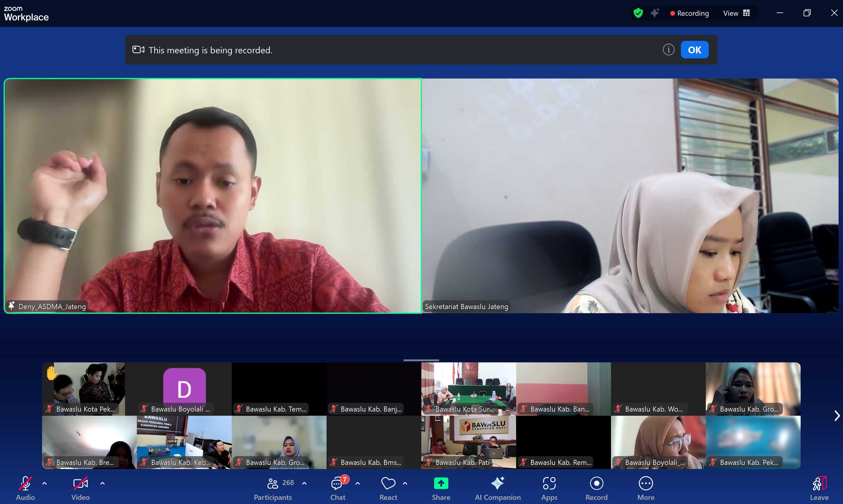Click the pin icon beside Deny_ASDMA_Jateng
This screenshot has height=504, width=843.
[x=12, y=306]
